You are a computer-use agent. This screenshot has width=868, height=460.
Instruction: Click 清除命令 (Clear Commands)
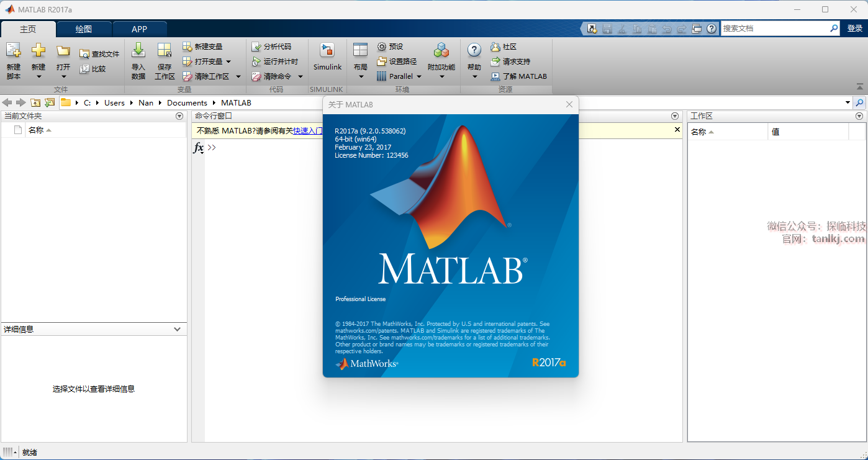271,76
